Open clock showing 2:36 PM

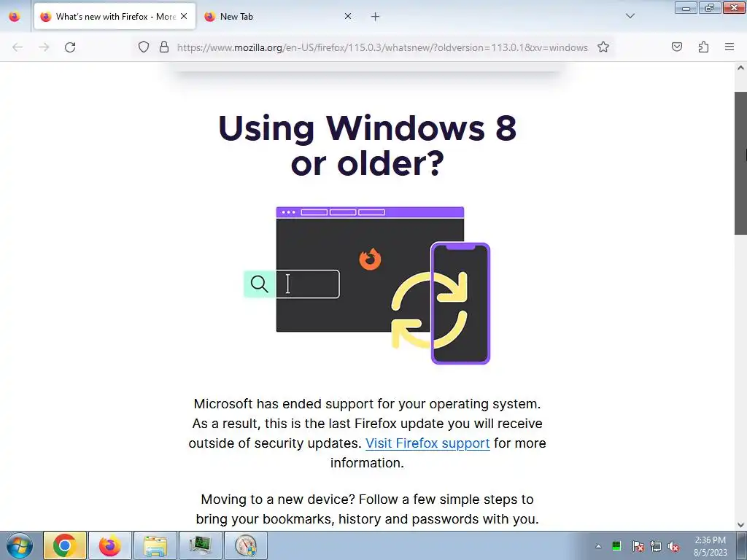pyautogui.click(x=710, y=546)
